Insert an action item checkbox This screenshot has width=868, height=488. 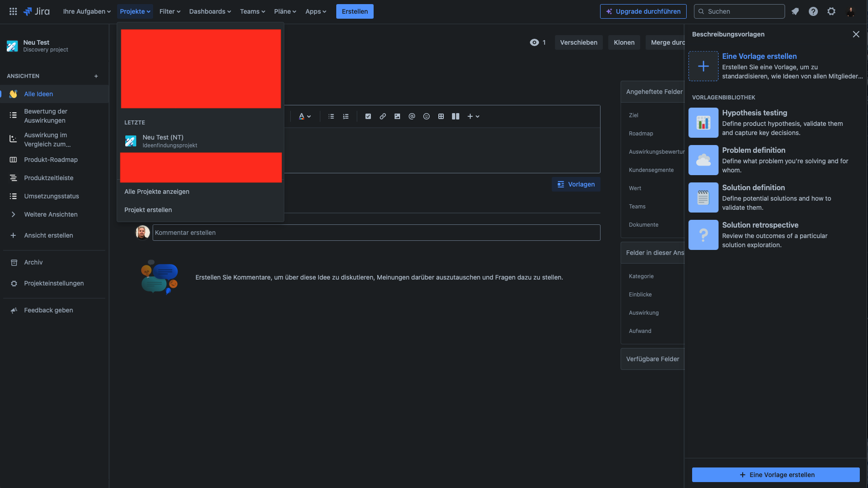coord(368,116)
